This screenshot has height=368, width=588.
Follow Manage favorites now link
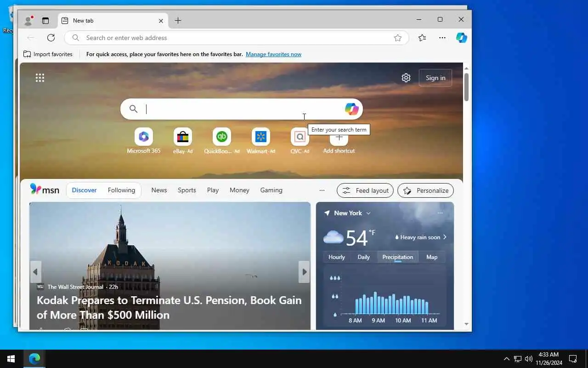(x=273, y=54)
